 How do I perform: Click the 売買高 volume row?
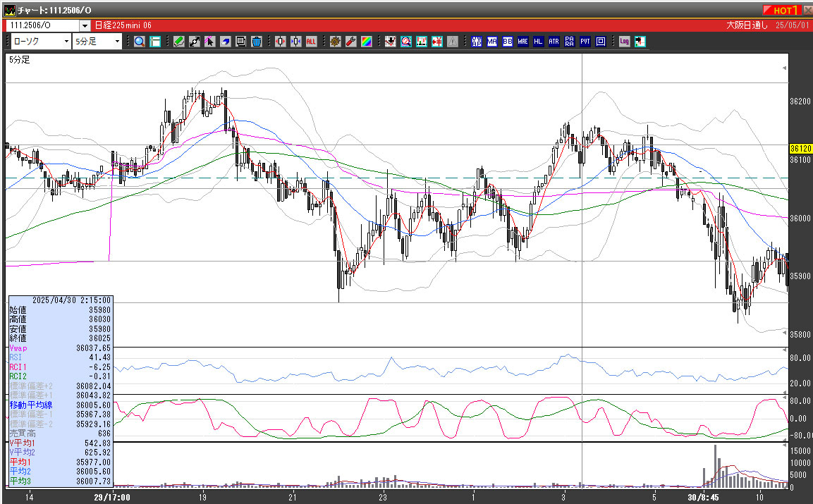(60, 434)
